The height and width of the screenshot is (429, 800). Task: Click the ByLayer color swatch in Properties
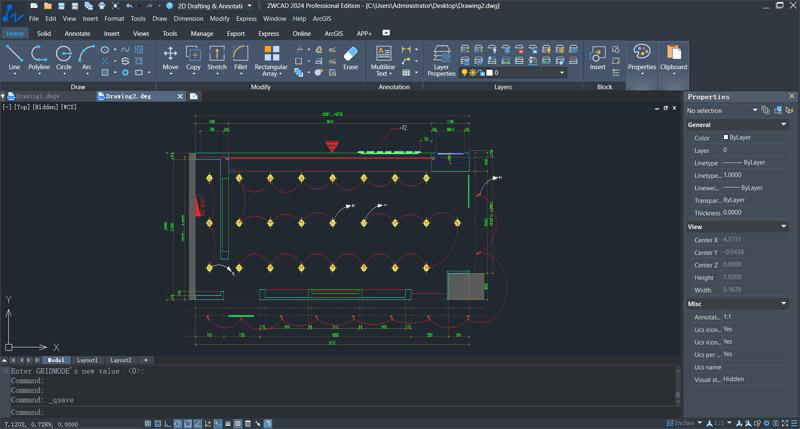click(x=726, y=137)
